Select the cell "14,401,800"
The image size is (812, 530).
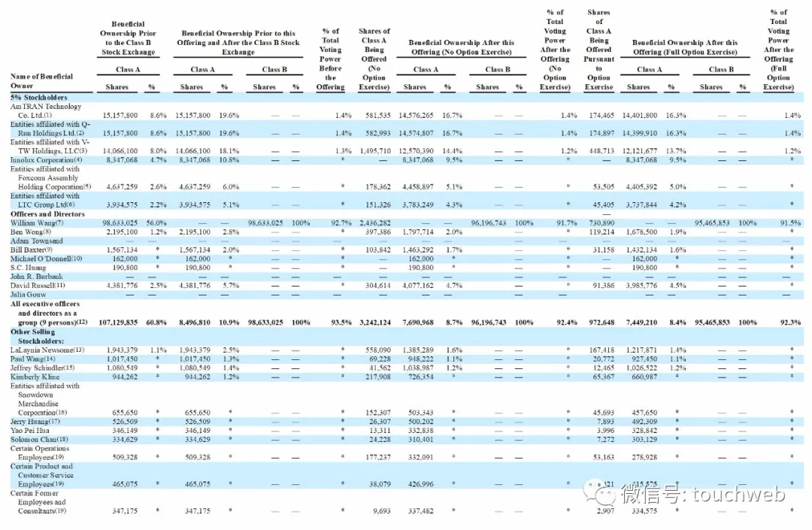point(640,116)
